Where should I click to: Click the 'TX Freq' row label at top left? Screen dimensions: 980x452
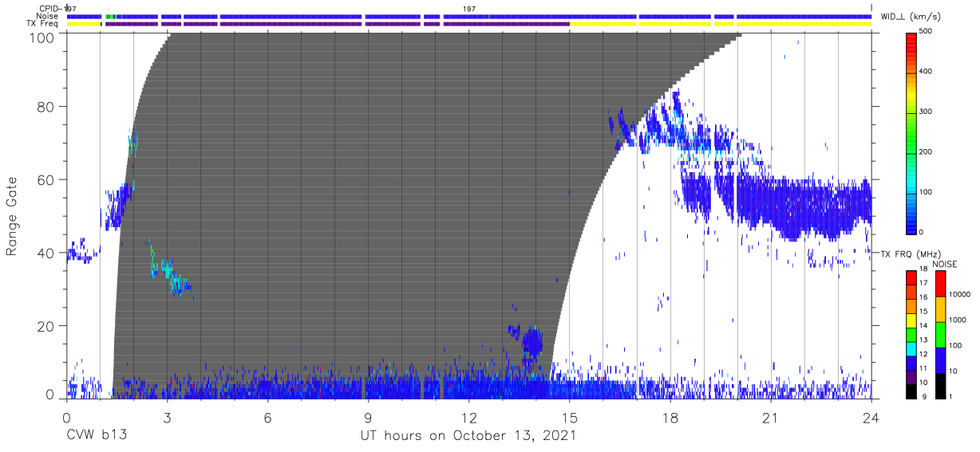coord(44,24)
